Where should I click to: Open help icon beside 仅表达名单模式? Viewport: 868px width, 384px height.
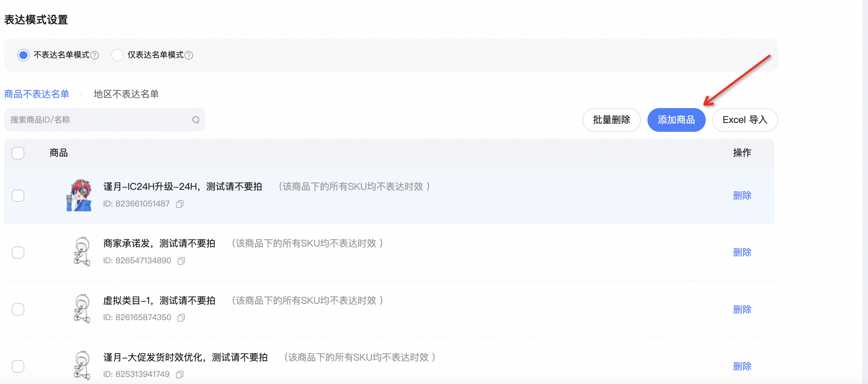click(x=189, y=55)
